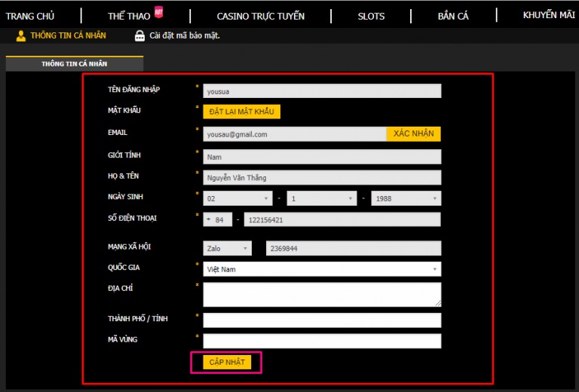Image resolution: width=579 pixels, height=392 pixels.
Task: Open the Slots menu item
Action: 371,16
